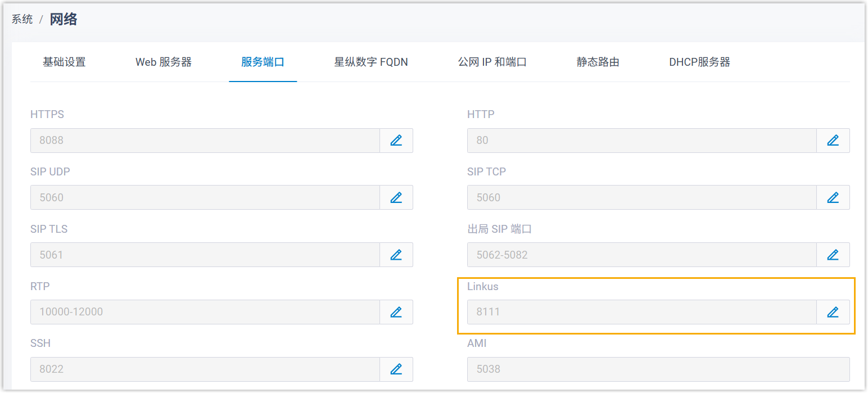Click the SSH port edit pencil
The height and width of the screenshot is (393, 868).
[396, 369]
